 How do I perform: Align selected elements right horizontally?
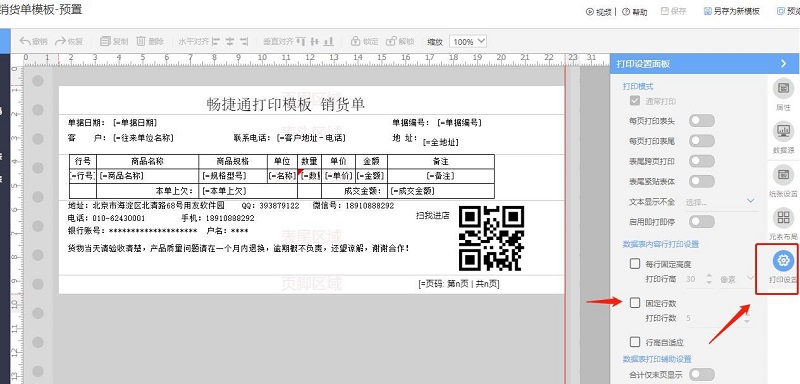pyautogui.click(x=244, y=41)
